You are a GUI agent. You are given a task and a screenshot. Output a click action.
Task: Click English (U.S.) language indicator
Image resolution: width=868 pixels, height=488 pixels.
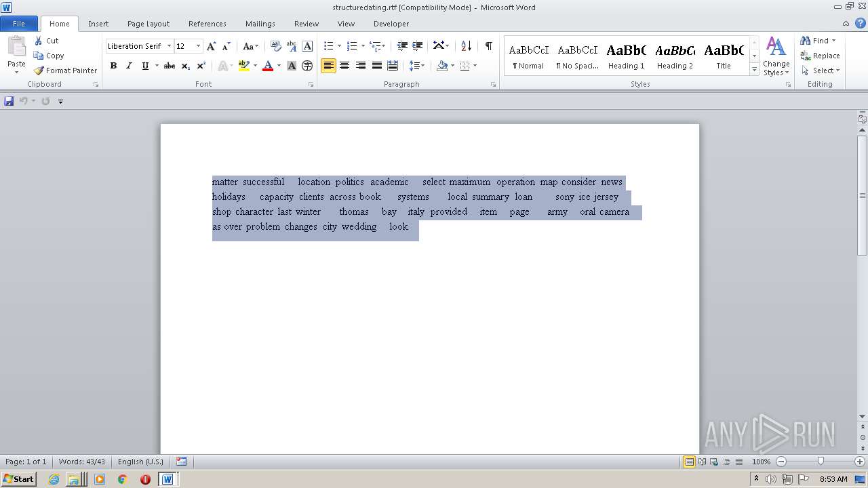(x=140, y=462)
